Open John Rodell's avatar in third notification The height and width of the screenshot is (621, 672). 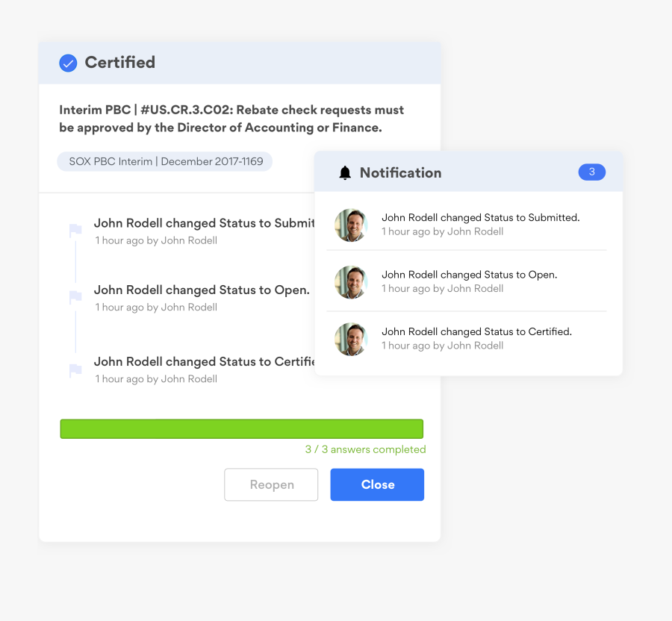pos(351,338)
